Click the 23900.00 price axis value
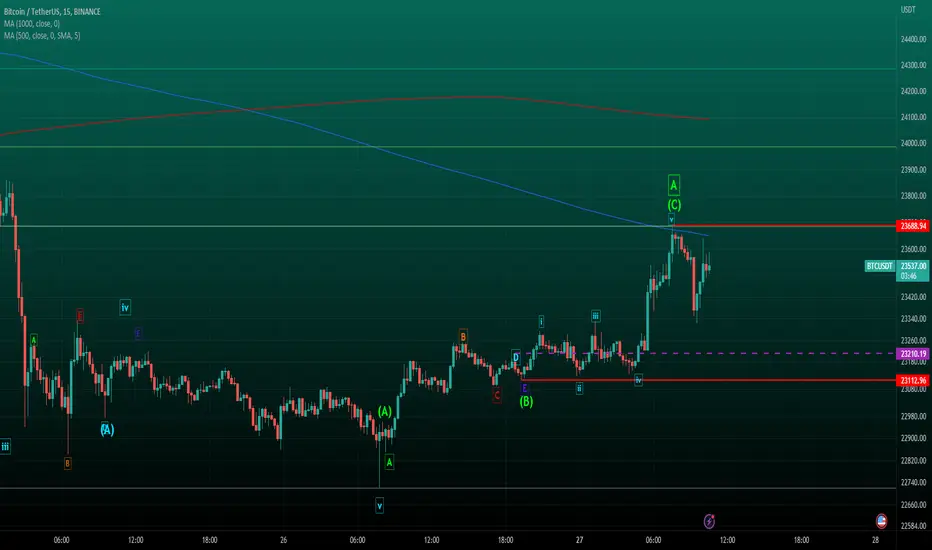This screenshot has height=550, width=932. (x=914, y=169)
